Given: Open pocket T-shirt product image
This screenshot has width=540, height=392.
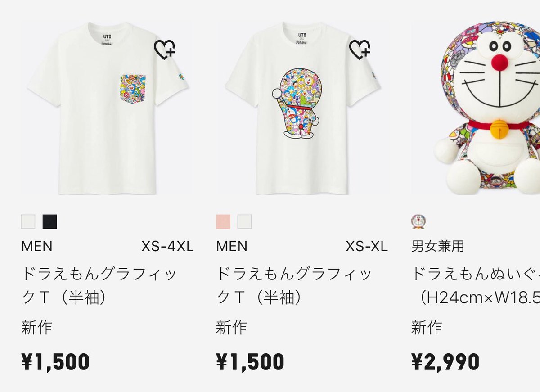Looking at the screenshot, I should click(108, 108).
